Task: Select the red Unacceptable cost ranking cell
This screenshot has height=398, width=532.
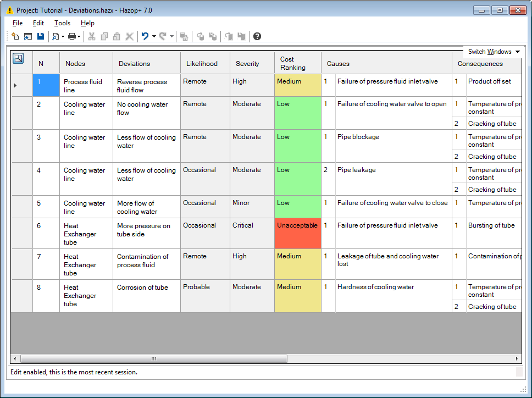Action: (297, 233)
